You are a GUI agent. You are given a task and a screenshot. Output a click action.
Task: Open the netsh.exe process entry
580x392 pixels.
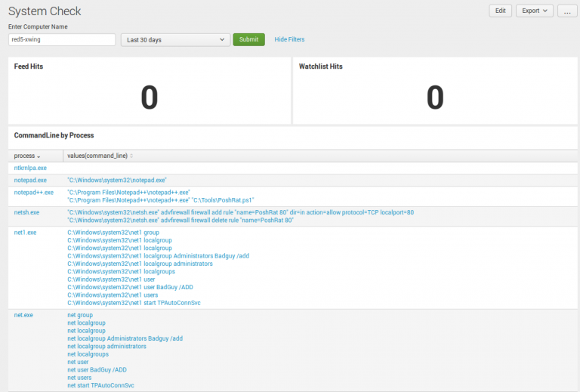coord(26,213)
